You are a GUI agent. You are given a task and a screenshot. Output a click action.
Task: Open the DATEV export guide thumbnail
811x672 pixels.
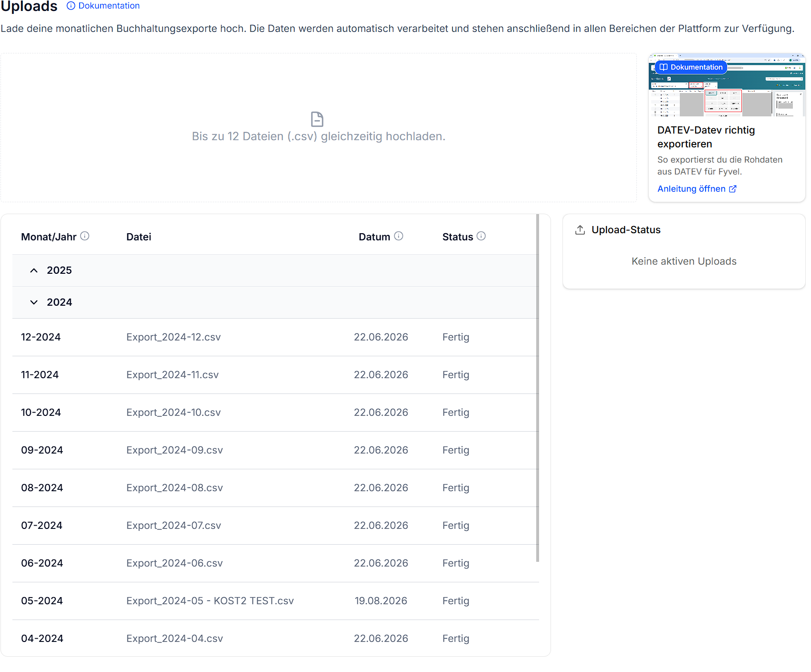point(727,85)
